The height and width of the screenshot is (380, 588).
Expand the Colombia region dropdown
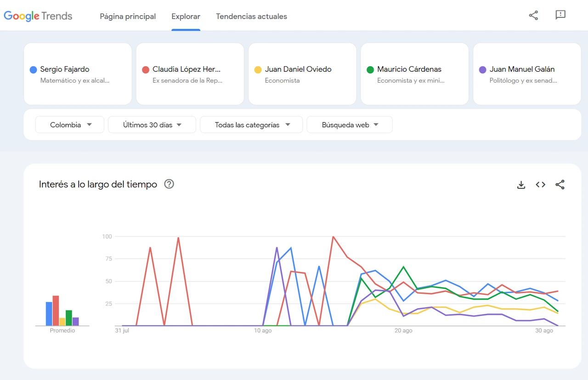click(x=70, y=125)
